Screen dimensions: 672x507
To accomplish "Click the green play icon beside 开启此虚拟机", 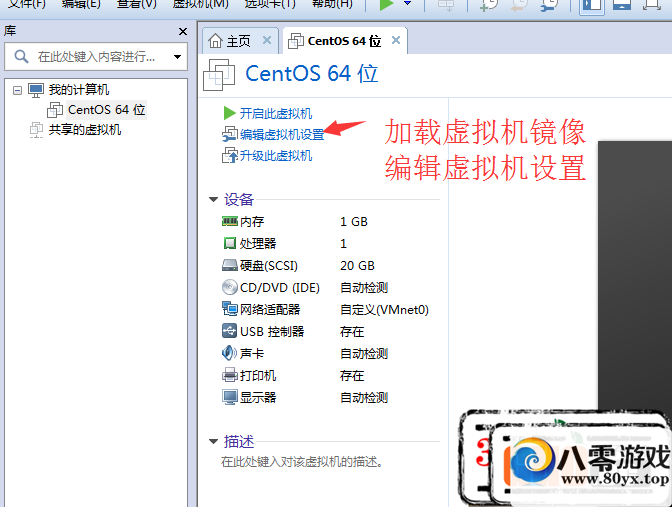I will (229, 114).
